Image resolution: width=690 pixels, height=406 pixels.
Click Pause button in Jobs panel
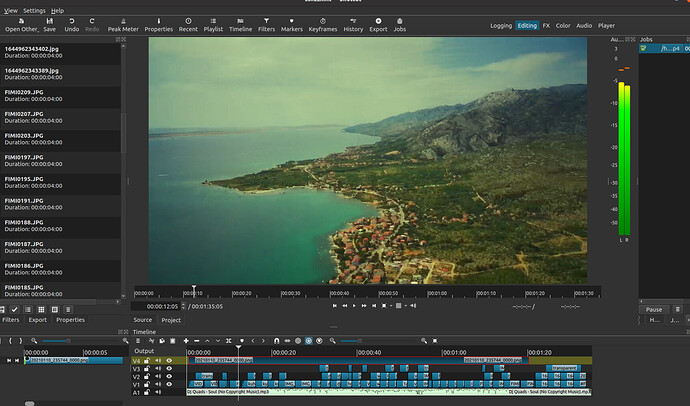click(653, 309)
